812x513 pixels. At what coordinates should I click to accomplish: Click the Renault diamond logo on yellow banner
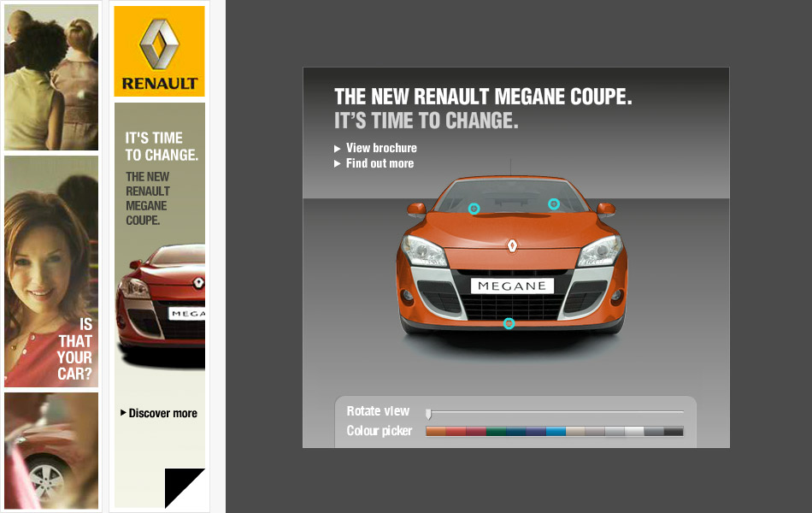160,44
